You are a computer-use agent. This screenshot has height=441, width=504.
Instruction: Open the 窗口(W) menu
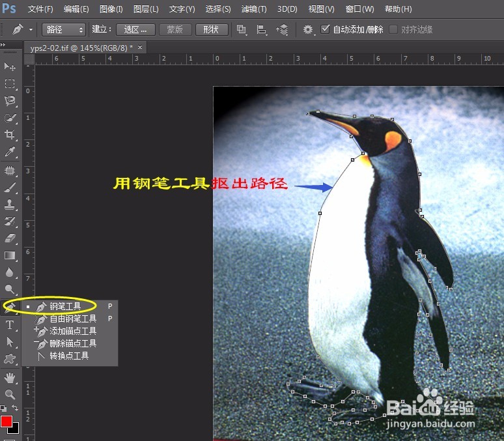click(x=359, y=9)
